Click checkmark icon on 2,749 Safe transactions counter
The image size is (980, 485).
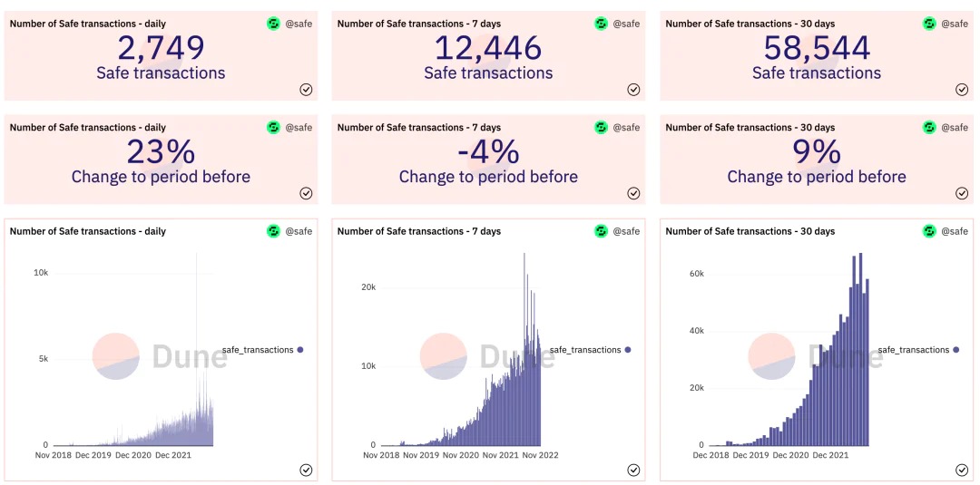click(x=306, y=89)
